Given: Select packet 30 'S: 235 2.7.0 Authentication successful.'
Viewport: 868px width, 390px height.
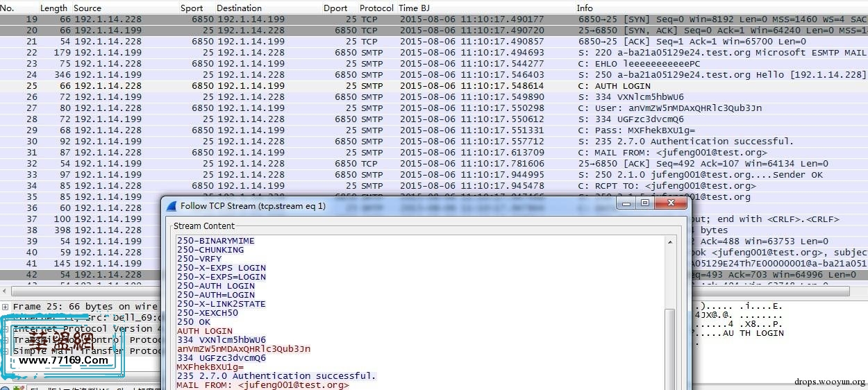Looking at the screenshot, I should pos(434,142).
